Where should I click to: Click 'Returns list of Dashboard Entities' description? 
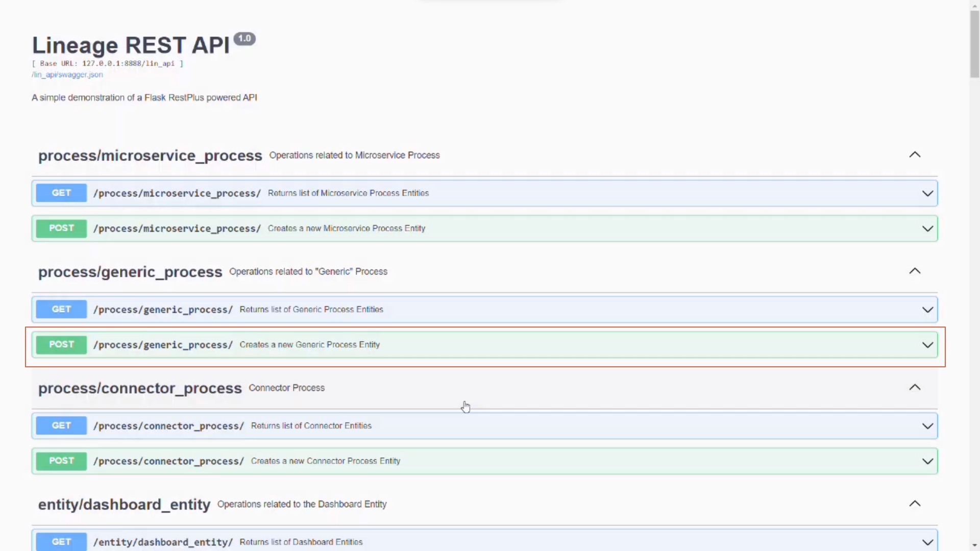click(x=301, y=542)
